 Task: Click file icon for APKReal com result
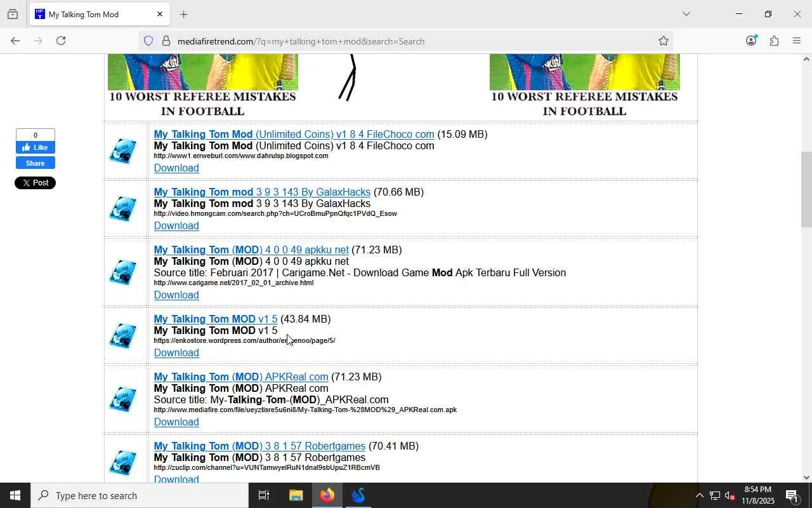(x=122, y=399)
